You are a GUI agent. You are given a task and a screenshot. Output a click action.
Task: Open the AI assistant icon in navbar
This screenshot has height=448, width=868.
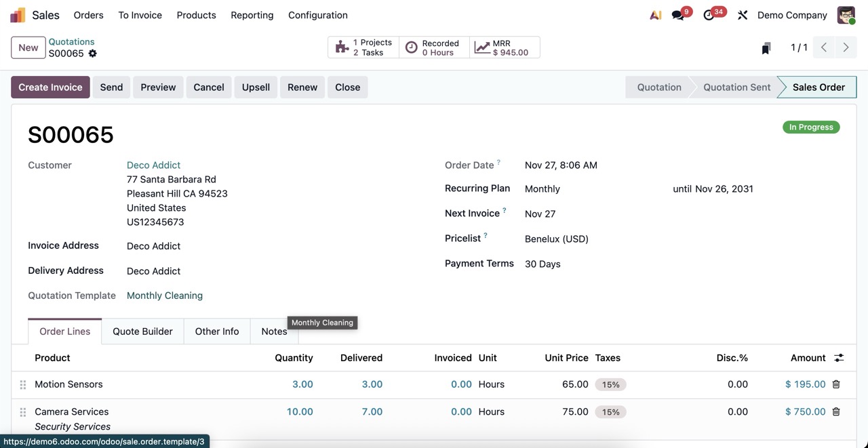tap(655, 15)
